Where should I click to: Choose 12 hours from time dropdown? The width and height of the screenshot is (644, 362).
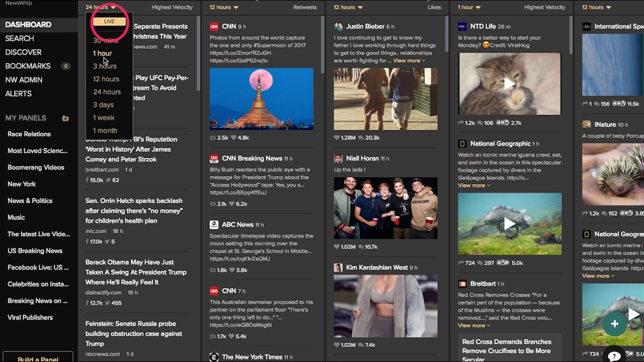[106, 79]
